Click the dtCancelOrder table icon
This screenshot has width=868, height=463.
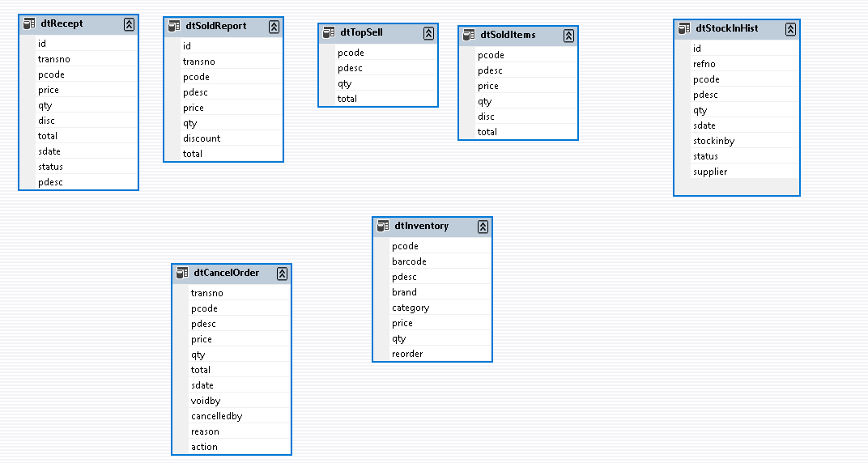(x=182, y=274)
